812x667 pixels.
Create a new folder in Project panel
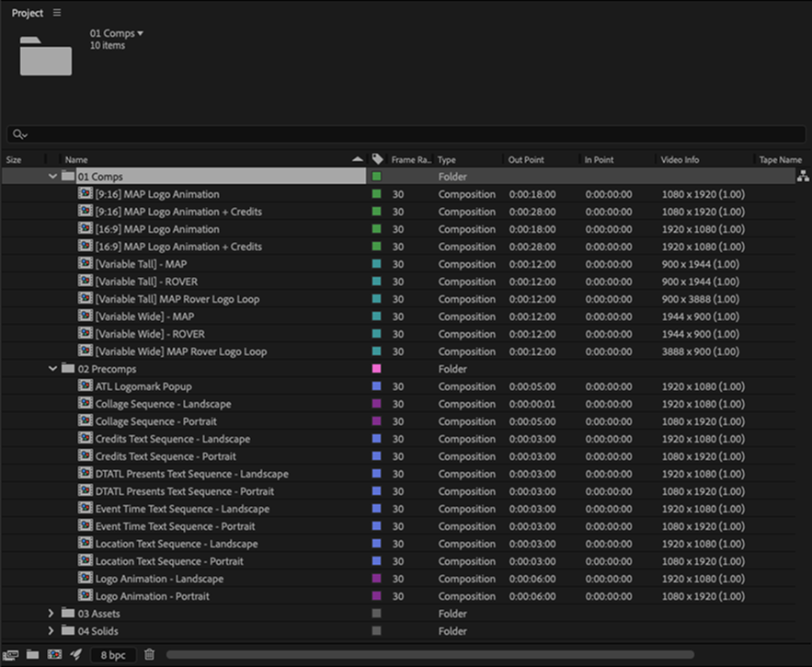pyautogui.click(x=32, y=655)
